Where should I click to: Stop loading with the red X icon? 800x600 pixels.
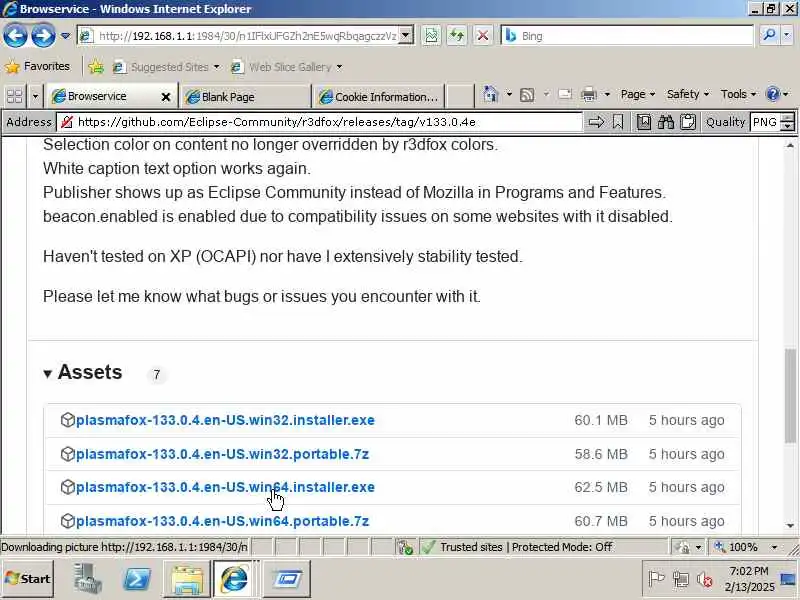482,36
